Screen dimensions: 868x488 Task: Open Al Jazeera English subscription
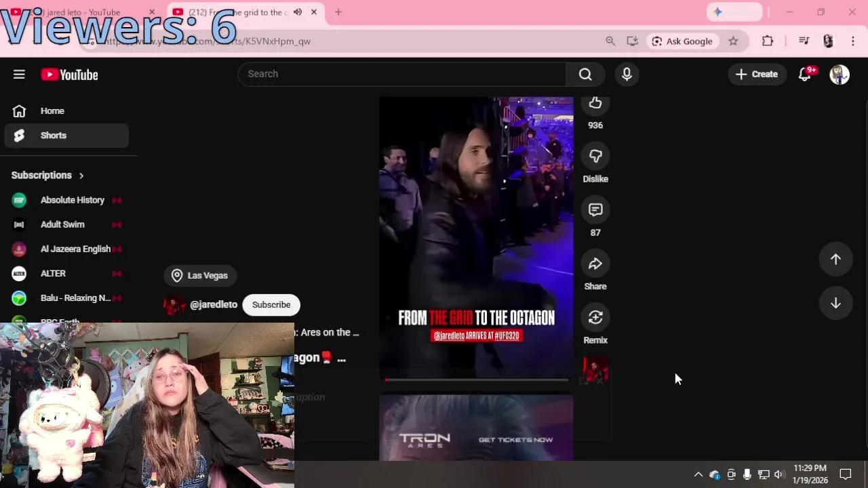66,249
